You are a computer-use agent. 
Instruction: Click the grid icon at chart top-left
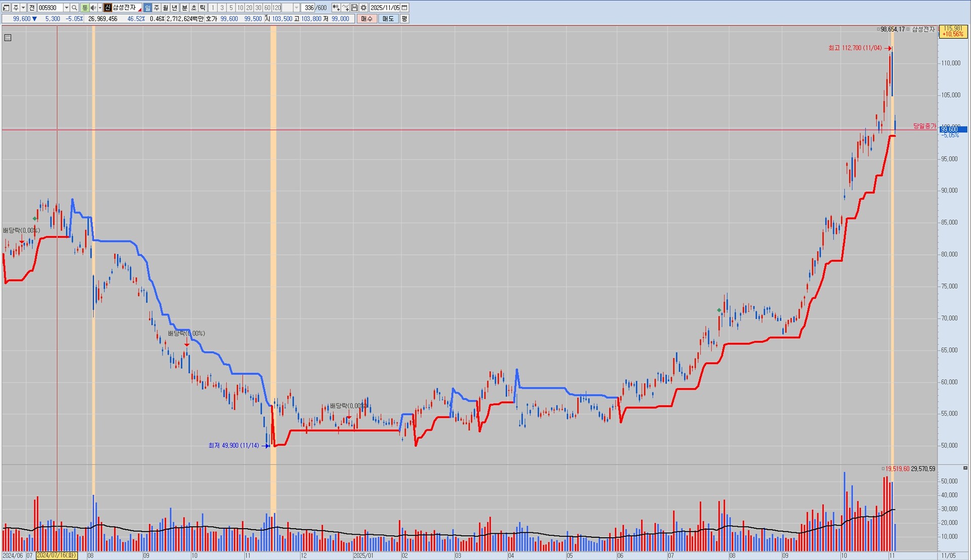tap(8, 37)
